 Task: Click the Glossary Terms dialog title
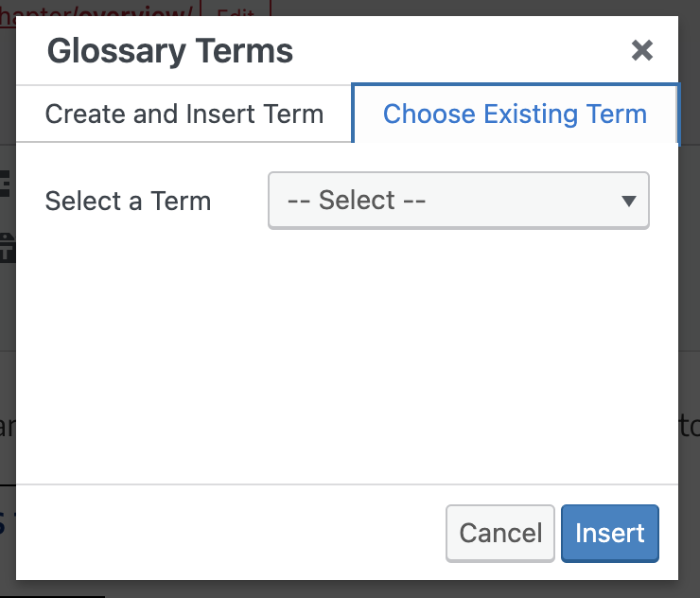170,51
